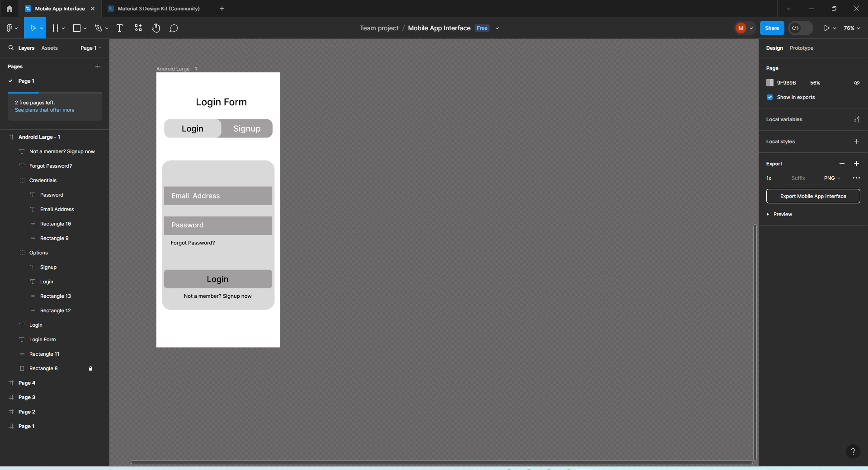
Task: Click the Share button
Action: 772,28
